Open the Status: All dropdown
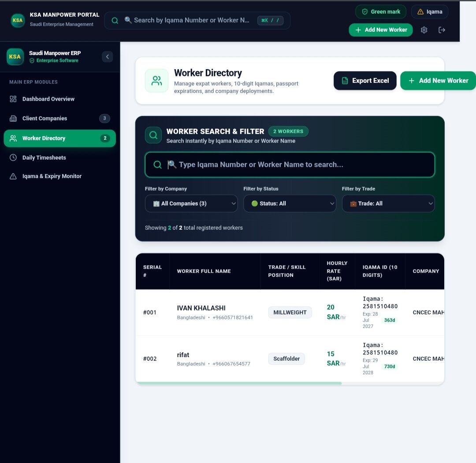The image size is (476, 463). 290,204
